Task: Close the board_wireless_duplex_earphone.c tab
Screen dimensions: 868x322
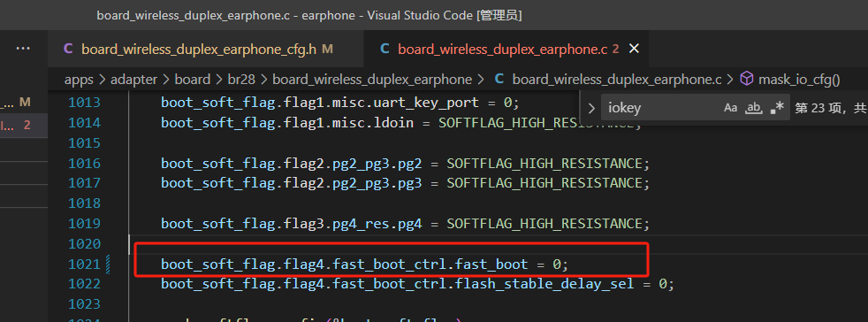Action: pos(635,49)
